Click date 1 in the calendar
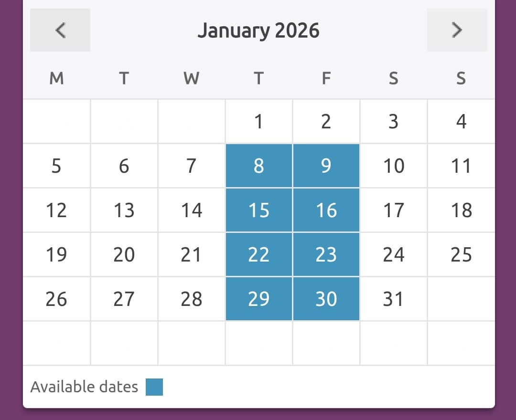The width and height of the screenshot is (516, 420). click(258, 121)
